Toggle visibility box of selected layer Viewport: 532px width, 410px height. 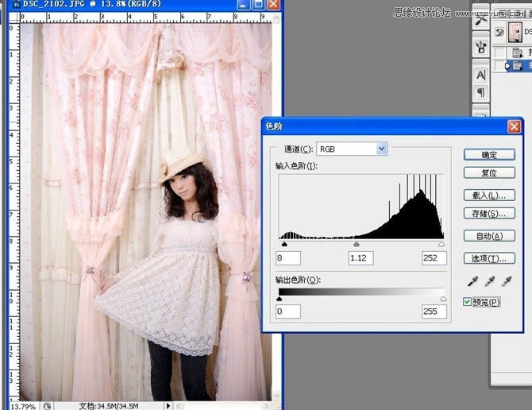click(499, 66)
